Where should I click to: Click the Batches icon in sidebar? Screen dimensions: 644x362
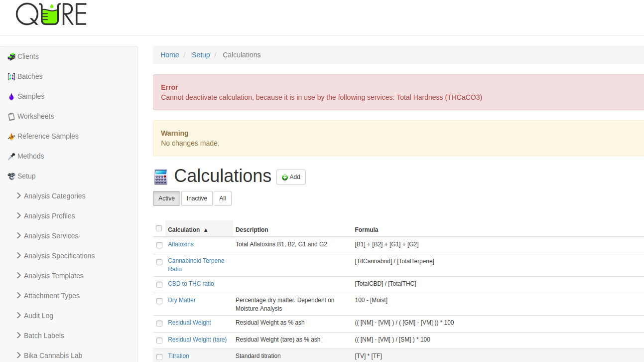point(11,77)
